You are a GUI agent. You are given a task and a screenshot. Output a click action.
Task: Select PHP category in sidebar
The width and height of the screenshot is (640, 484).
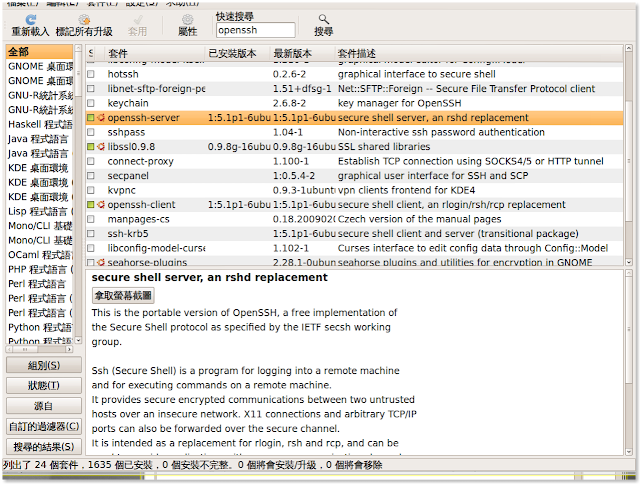pos(40,269)
